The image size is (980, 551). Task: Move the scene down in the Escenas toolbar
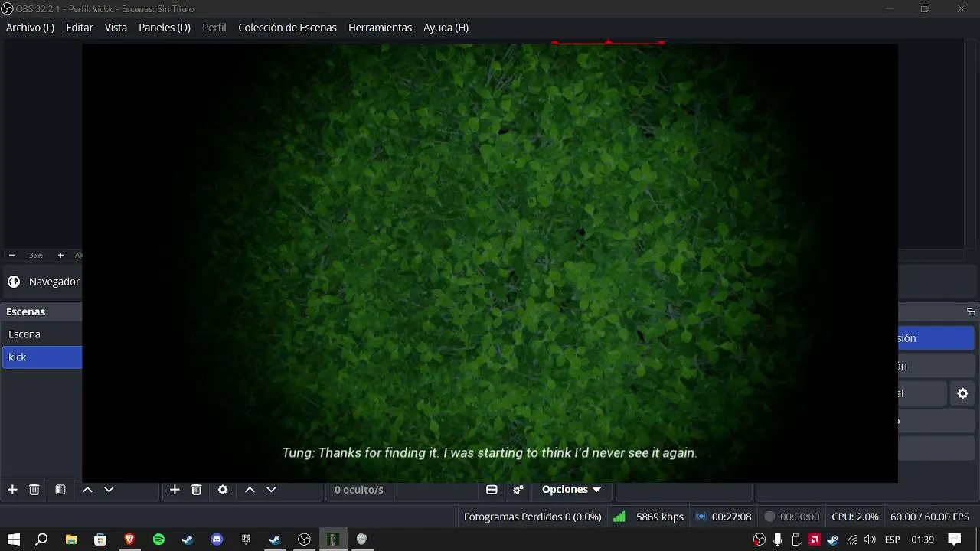(109, 490)
